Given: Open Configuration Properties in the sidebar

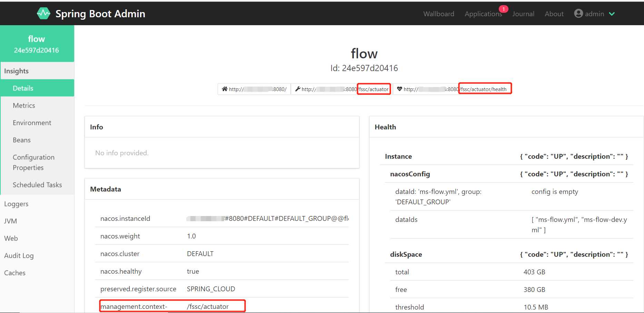Looking at the screenshot, I should click(x=37, y=162).
